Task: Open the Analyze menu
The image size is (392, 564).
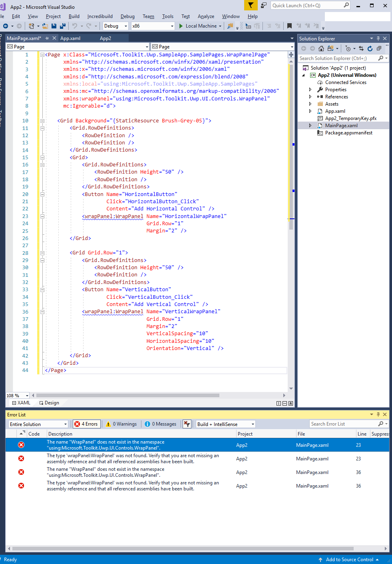Action: (x=206, y=16)
